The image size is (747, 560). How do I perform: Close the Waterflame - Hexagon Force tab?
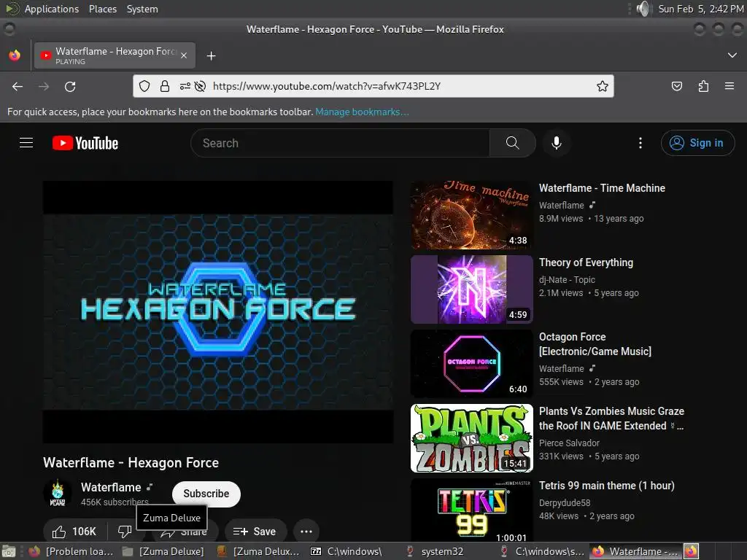(184, 55)
